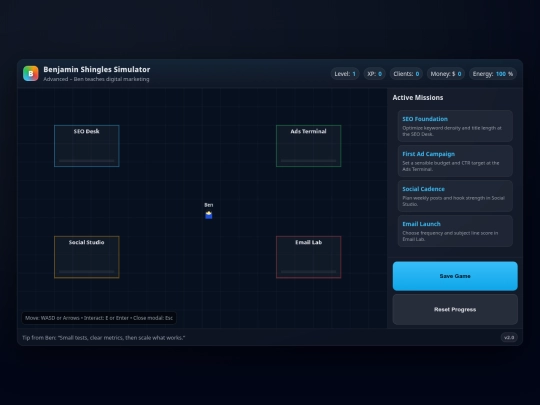The height and width of the screenshot is (405, 540).
Task: Open the Social Studio station
Action: [87, 257]
